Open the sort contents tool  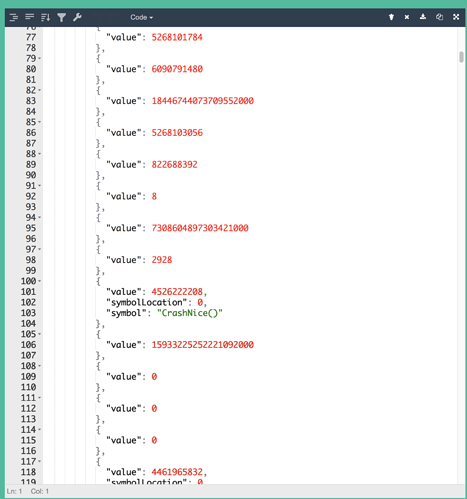pos(46,17)
